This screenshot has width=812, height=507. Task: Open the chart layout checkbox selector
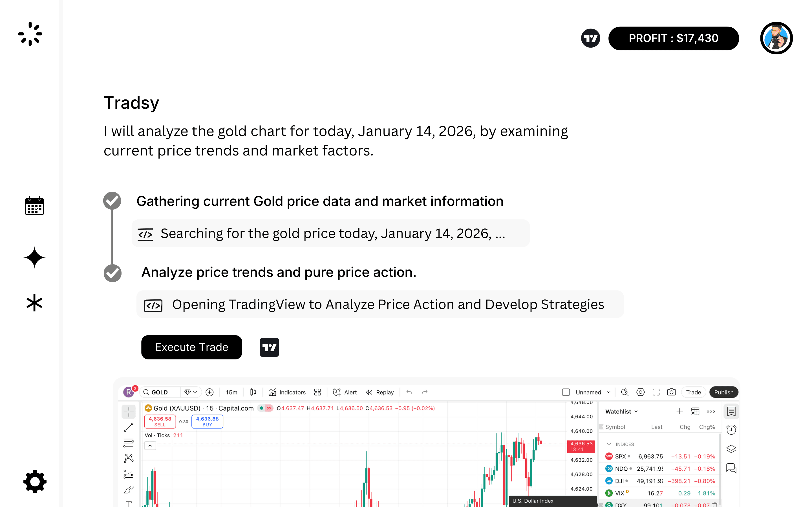[x=566, y=392]
